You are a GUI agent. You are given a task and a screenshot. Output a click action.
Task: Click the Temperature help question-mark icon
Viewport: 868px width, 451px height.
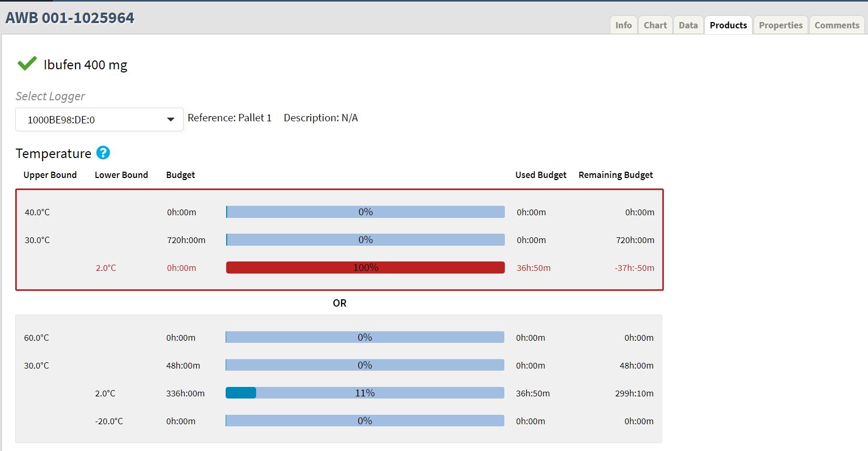[103, 153]
